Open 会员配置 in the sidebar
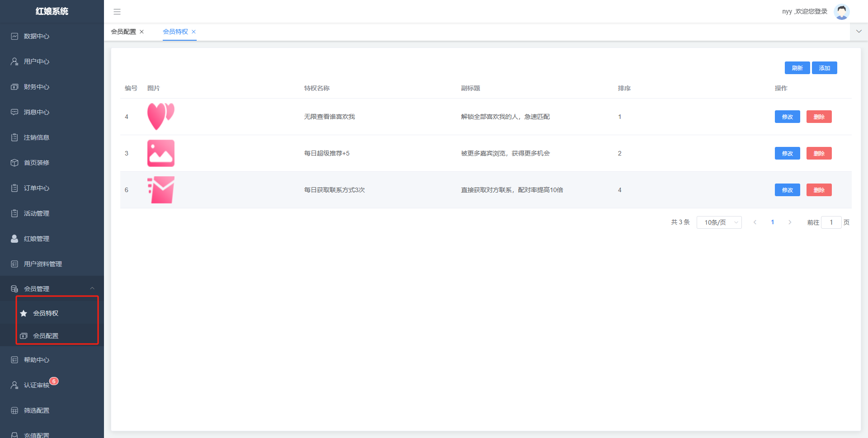868x438 pixels. [46, 336]
